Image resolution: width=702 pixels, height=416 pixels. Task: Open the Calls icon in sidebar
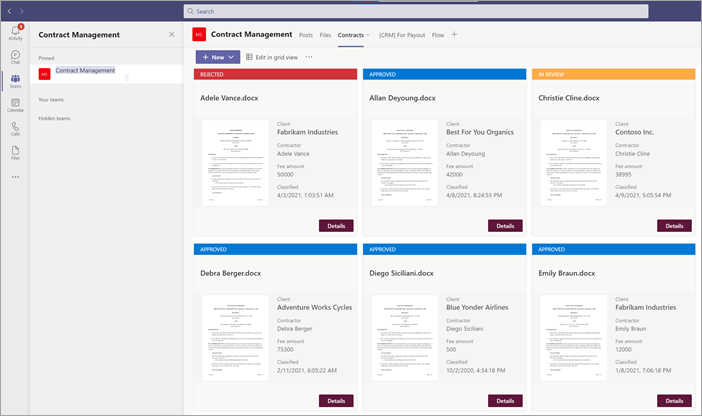tap(15, 129)
